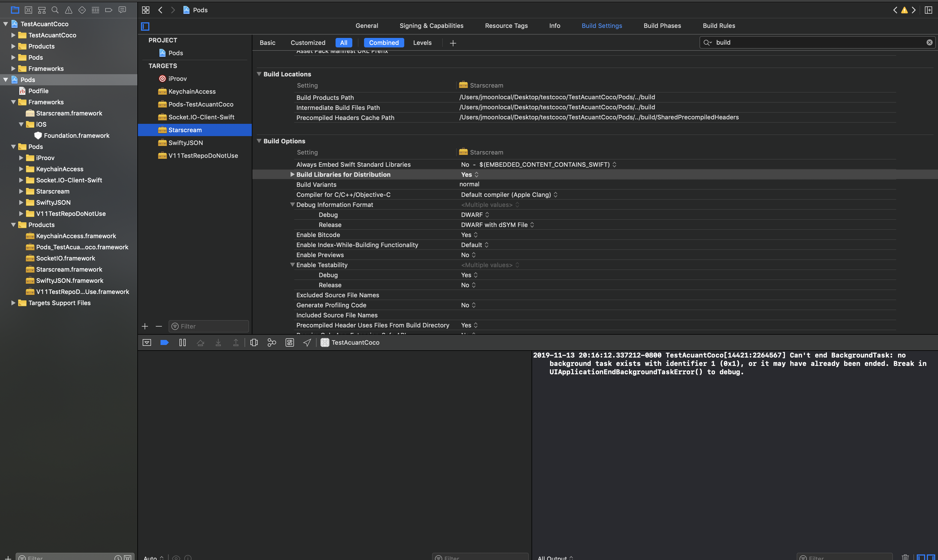Toggle breakpoints activation in debug bar

[x=164, y=342]
